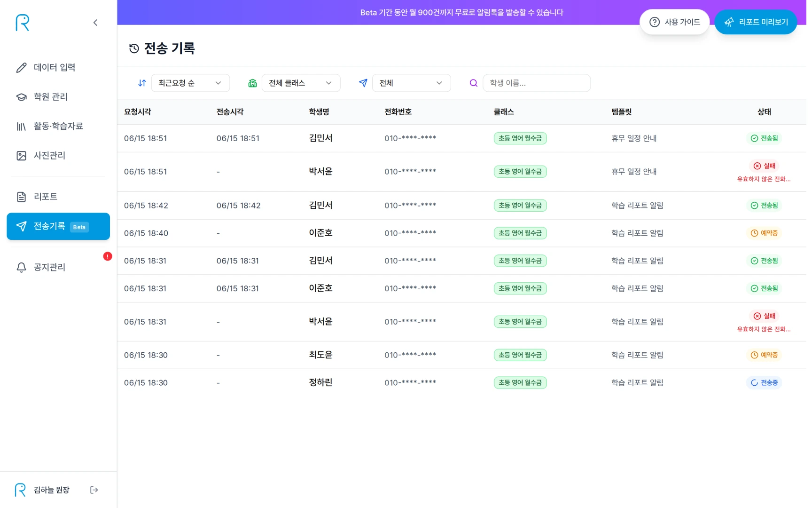Click 휴무 일정 안내 template on 김민서 row

pos(634,138)
